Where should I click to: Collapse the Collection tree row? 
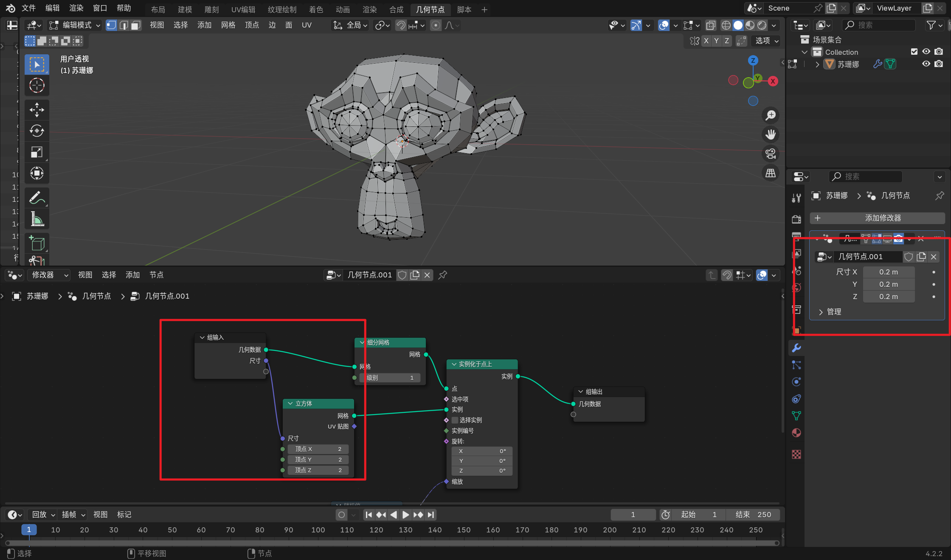click(805, 52)
